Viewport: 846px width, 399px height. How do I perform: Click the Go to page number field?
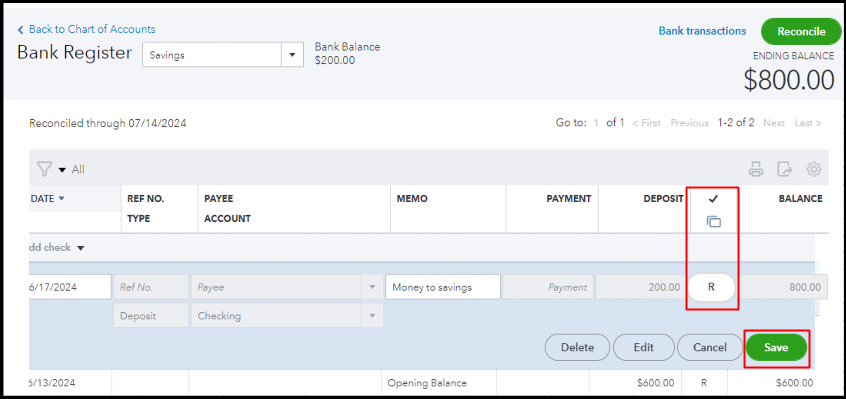596,123
